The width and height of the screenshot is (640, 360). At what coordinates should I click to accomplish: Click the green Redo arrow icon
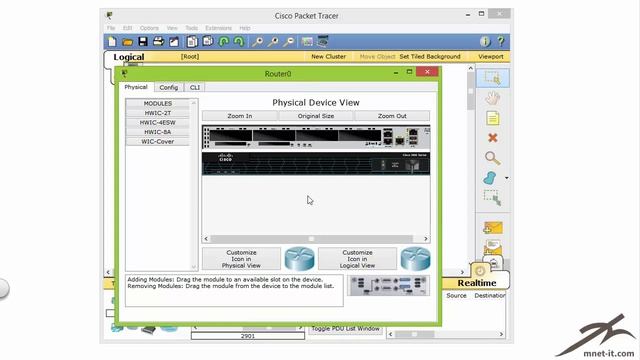tap(239, 42)
